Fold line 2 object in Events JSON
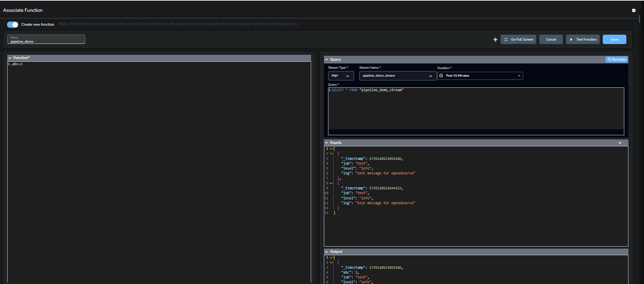Image resolution: width=644 pixels, height=284 pixels. point(331,154)
